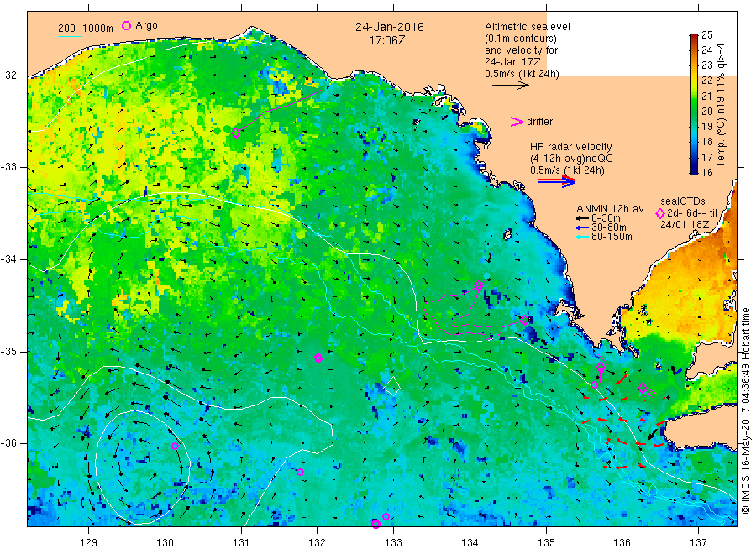Click the black 0-30m ANMN arrow symbol
The image size is (756, 554).
(583, 218)
